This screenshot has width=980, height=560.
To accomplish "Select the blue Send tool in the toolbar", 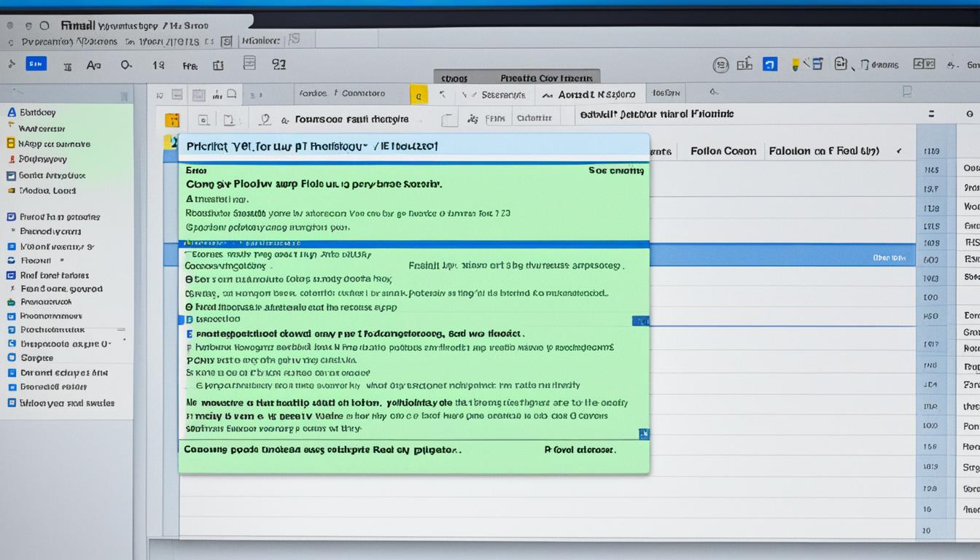I will click(35, 63).
